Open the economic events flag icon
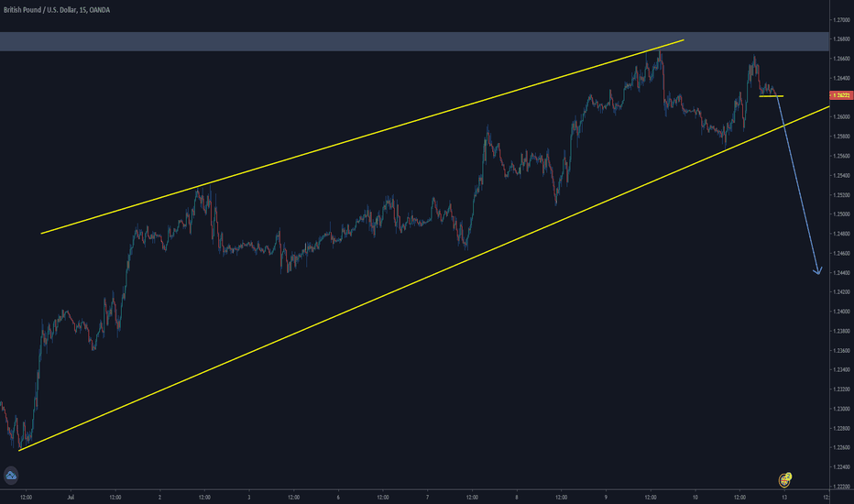 [x=785, y=479]
